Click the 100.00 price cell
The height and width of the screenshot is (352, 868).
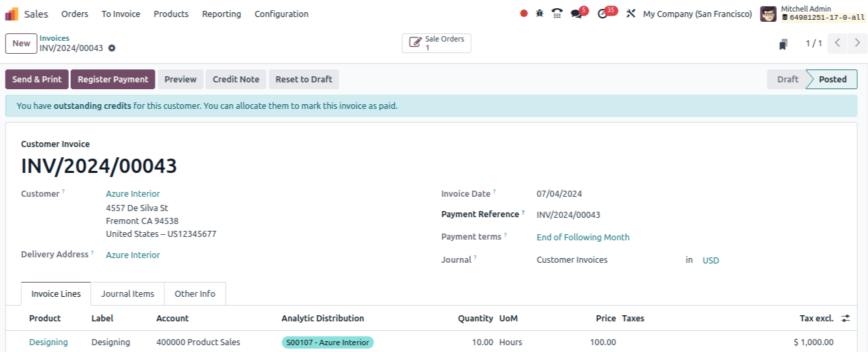click(x=603, y=342)
